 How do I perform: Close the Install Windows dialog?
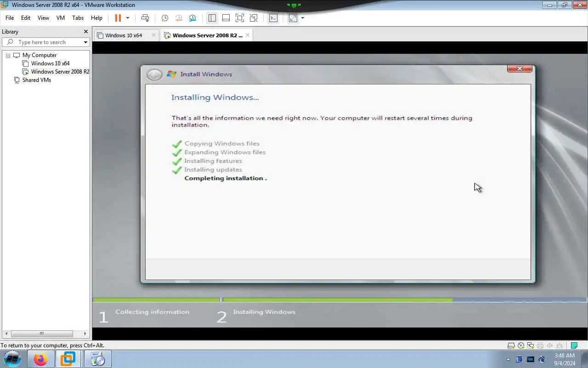click(x=520, y=69)
